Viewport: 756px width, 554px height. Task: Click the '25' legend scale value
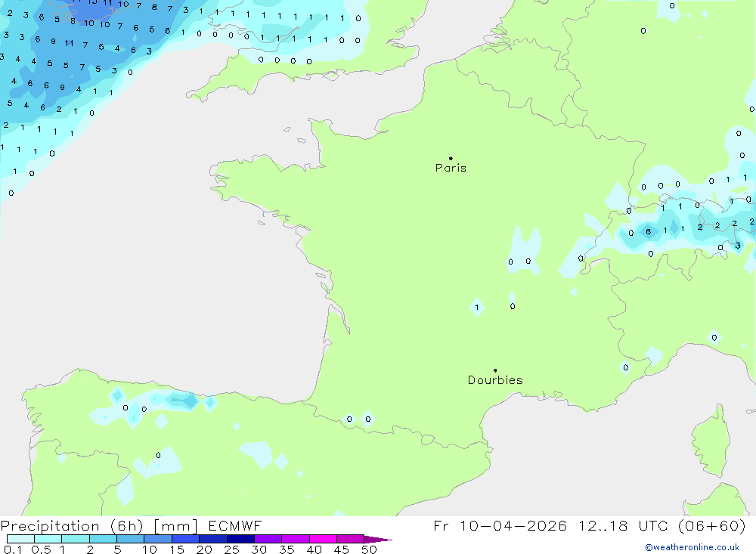[232, 549]
